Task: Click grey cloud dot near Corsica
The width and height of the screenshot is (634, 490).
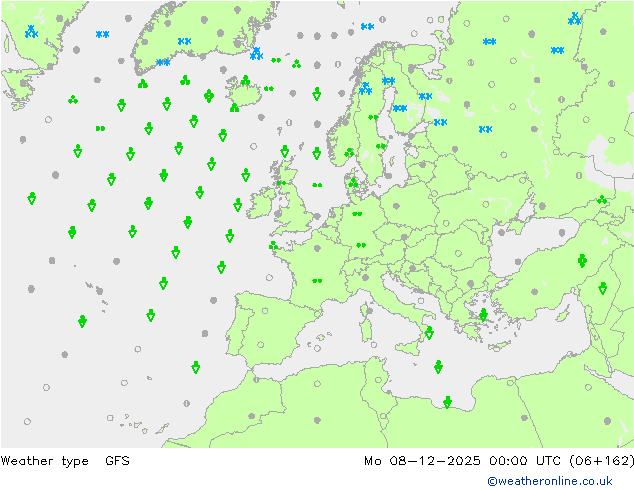Action: (370, 310)
